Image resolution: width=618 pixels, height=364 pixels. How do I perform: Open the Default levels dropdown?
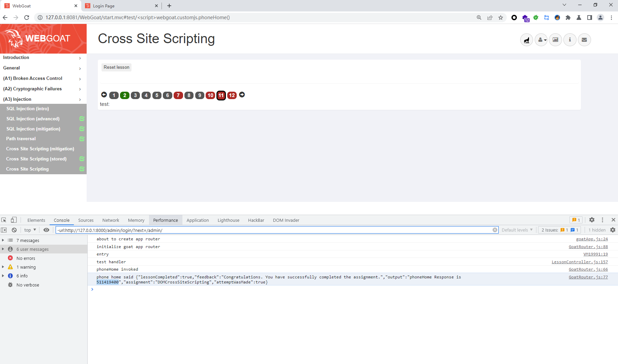tap(517, 230)
